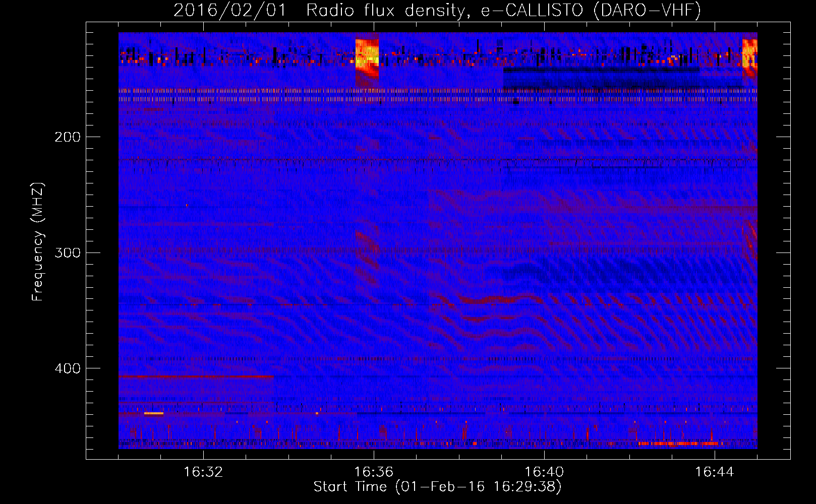The image size is (816, 504).
Task: Select the 200 frequency axis label
Action: coord(67,137)
